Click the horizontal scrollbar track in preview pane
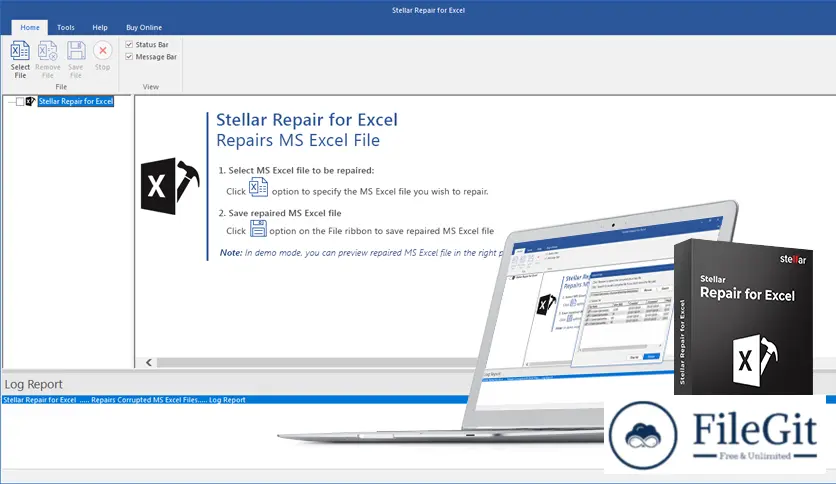Viewport: 836px width, 484px height. [x=315, y=362]
